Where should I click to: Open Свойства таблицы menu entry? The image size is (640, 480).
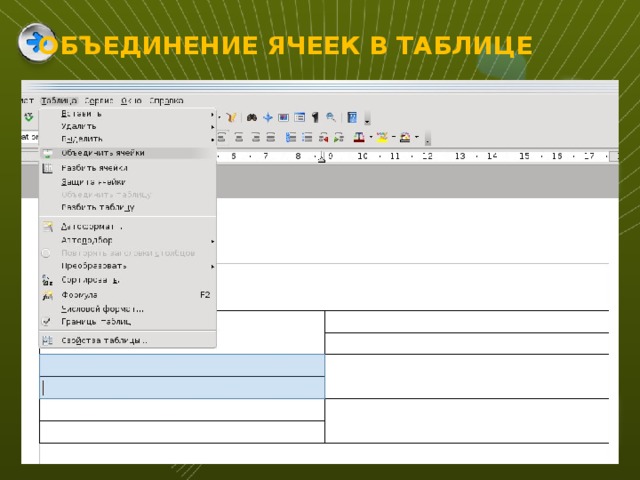127,340
